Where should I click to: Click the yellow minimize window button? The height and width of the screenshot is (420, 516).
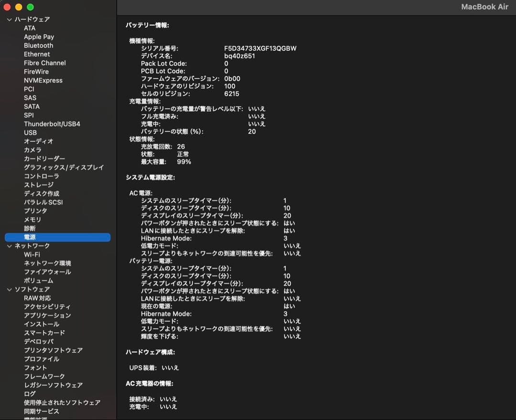[x=19, y=7]
